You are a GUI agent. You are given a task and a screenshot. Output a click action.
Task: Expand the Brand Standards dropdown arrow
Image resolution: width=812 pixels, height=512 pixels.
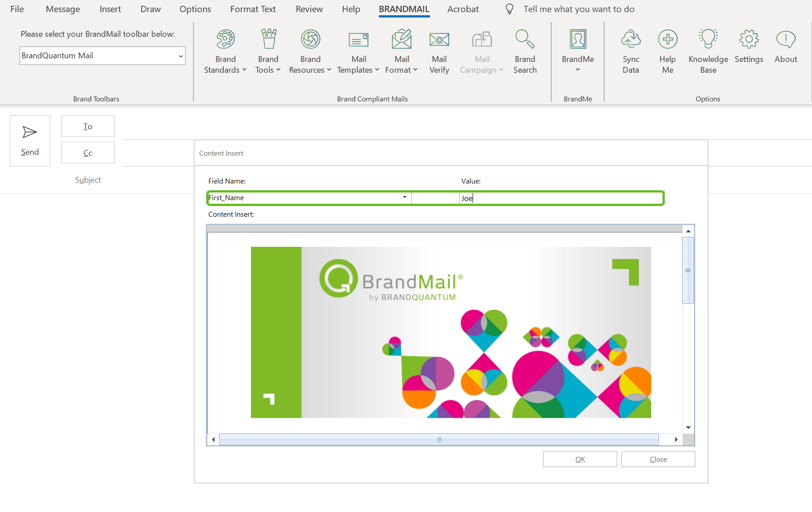tap(244, 70)
